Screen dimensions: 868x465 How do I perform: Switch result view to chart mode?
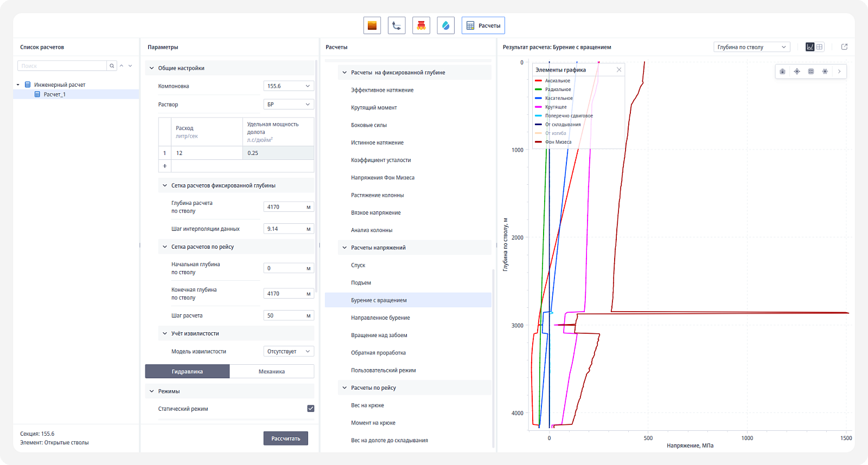810,47
